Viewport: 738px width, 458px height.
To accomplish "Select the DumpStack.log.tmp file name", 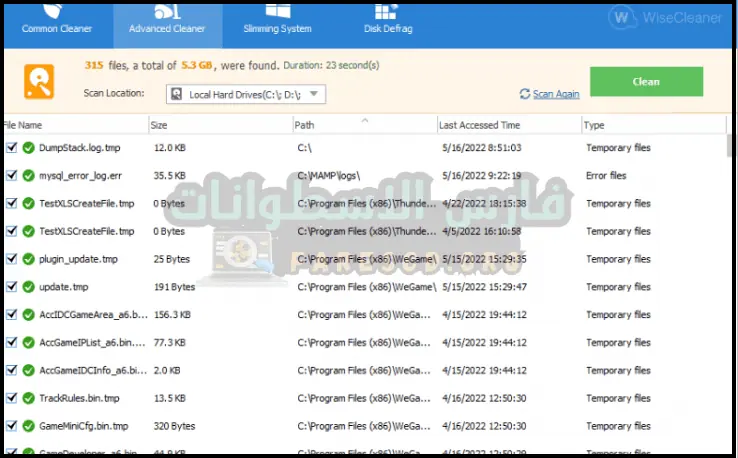I will [x=80, y=148].
